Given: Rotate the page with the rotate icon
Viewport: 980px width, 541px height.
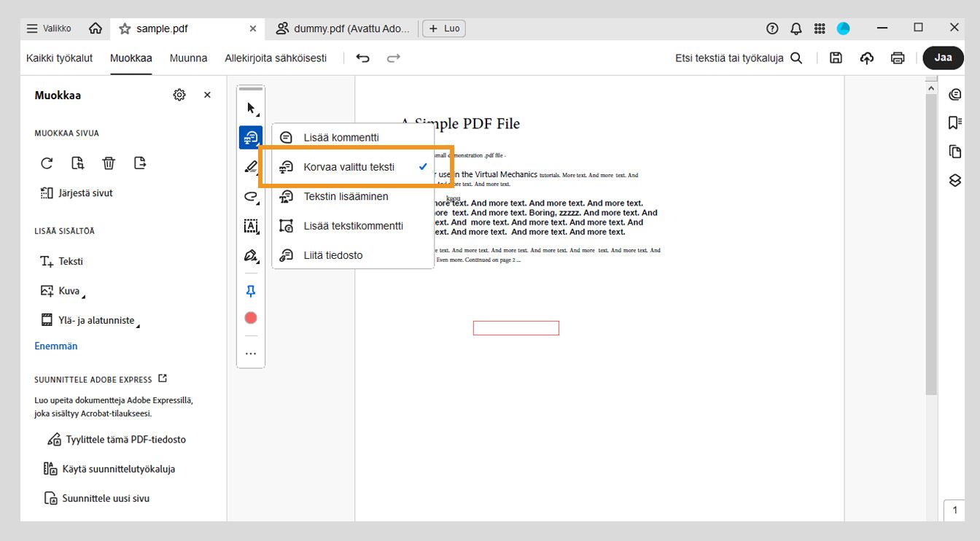Looking at the screenshot, I should tap(47, 163).
